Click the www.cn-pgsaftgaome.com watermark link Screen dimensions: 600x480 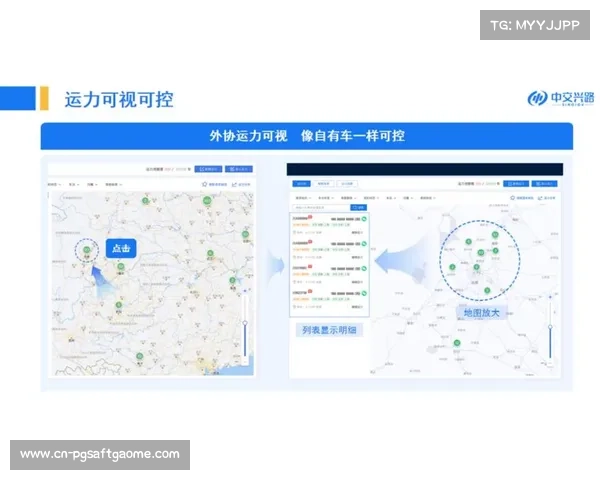[x=100, y=454]
